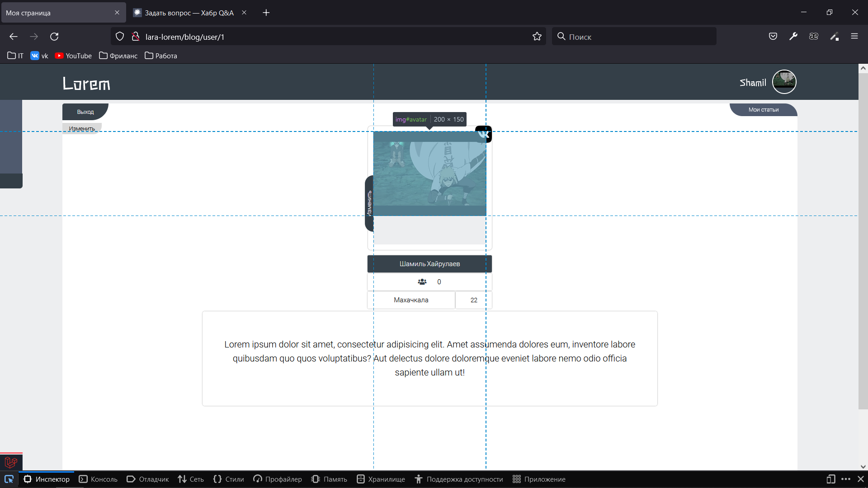Close the Моя страница tab
868x488 pixels.
[x=117, y=13]
